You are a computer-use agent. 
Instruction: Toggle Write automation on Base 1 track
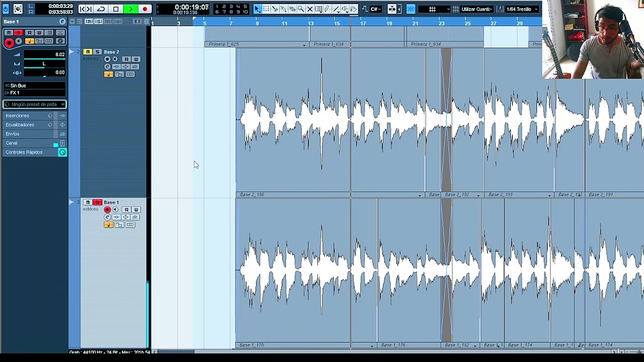click(x=136, y=210)
